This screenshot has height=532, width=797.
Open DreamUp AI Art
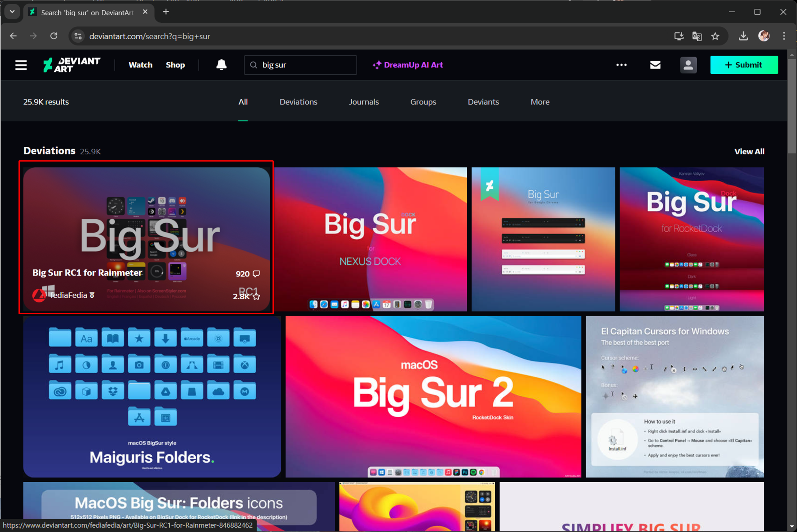(407, 65)
